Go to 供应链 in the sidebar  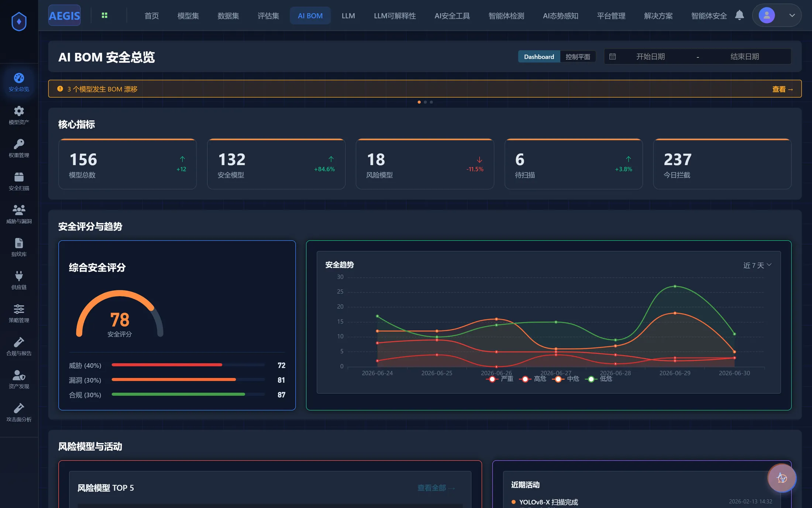click(19, 280)
